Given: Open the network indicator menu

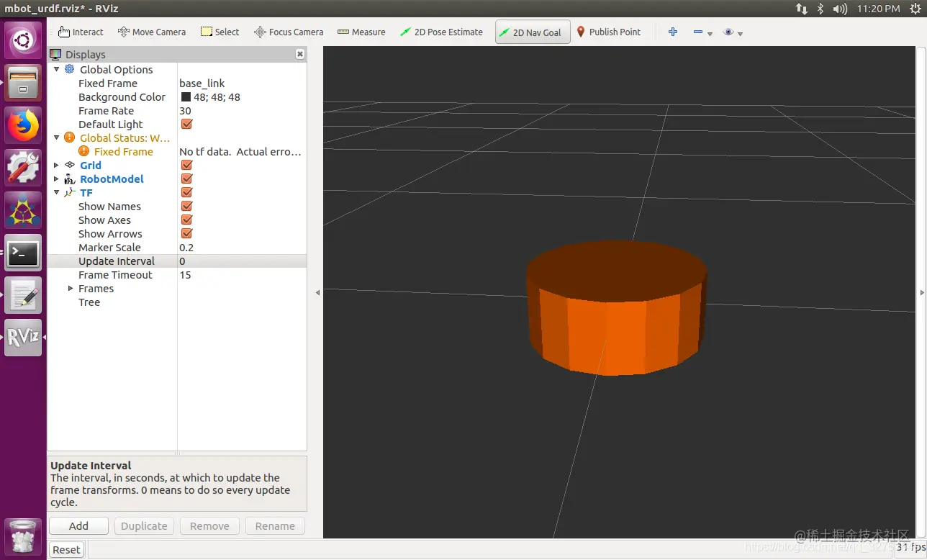Looking at the screenshot, I should pos(801,9).
